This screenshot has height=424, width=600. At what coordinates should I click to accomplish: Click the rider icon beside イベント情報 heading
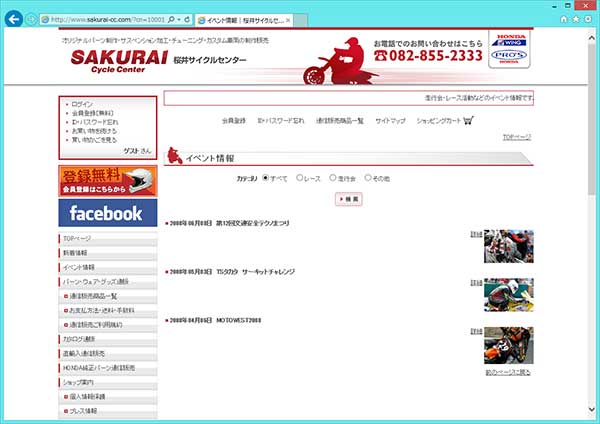coord(175,155)
